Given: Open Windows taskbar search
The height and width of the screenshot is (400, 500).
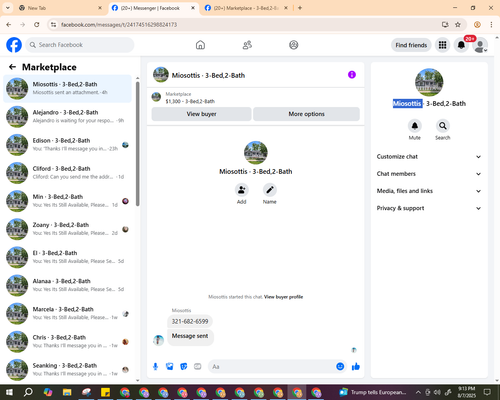Looking at the screenshot, I should click(x=28, y=392).
